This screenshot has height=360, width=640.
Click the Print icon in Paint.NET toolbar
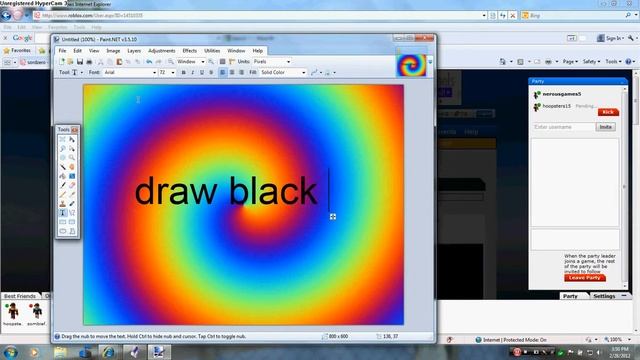(x=89, y=62)
